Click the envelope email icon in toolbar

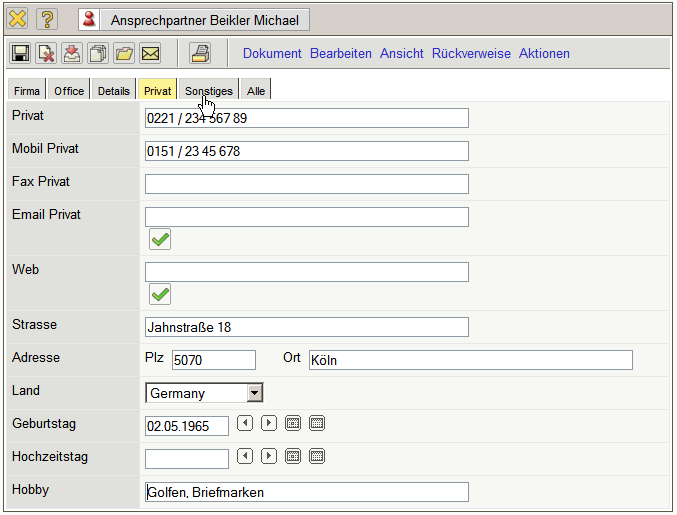[x=150, y=54]
